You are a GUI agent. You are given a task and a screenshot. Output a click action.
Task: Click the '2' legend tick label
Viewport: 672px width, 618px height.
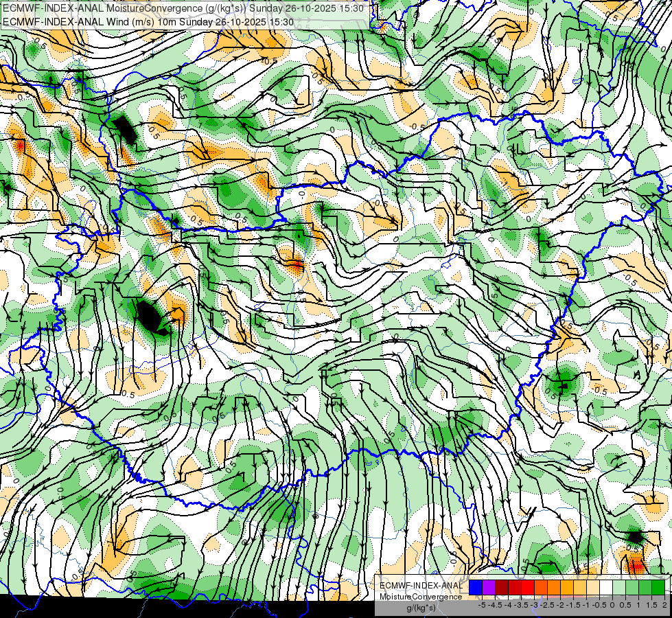click(664, 605)
